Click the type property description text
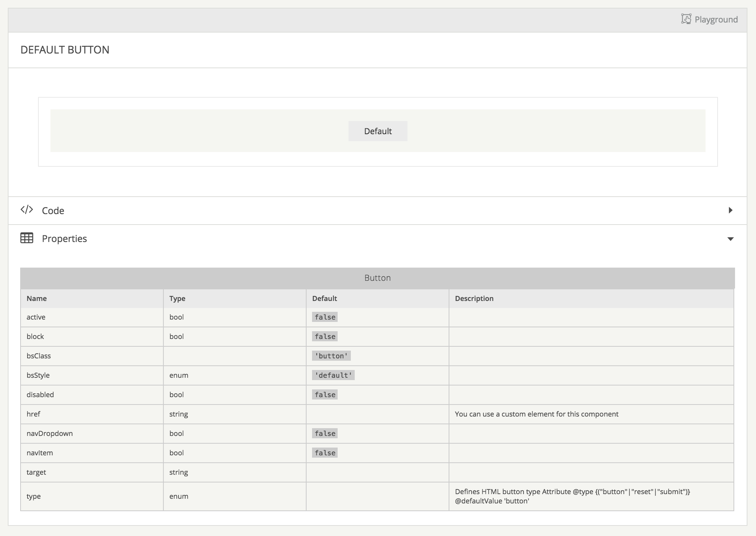 [x=572, y=496]
